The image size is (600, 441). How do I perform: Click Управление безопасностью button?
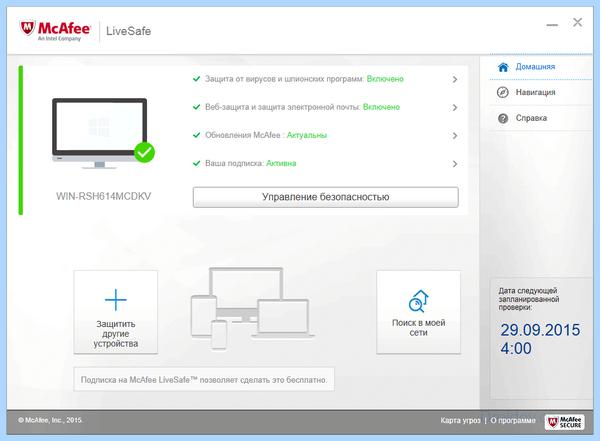click(326, 197)
